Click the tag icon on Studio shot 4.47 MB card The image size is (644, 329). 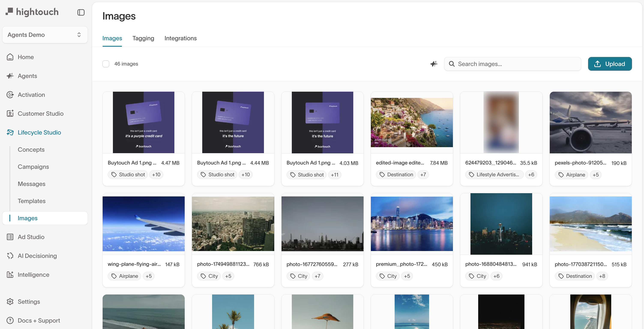pos(114,175)
